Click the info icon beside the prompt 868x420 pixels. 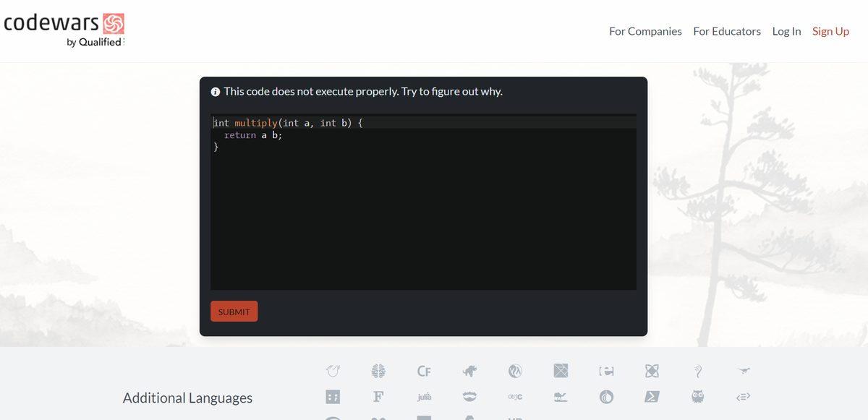tap(215, 92)
